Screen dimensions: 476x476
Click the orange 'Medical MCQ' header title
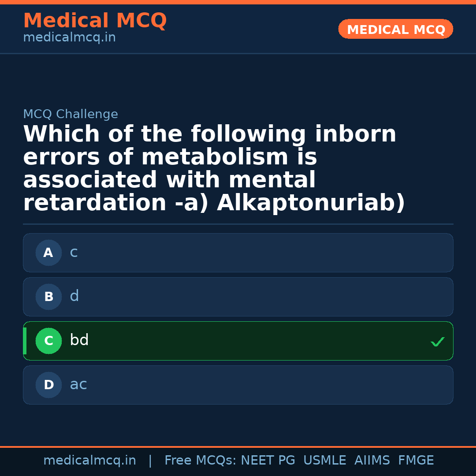(x=95, y=21)
